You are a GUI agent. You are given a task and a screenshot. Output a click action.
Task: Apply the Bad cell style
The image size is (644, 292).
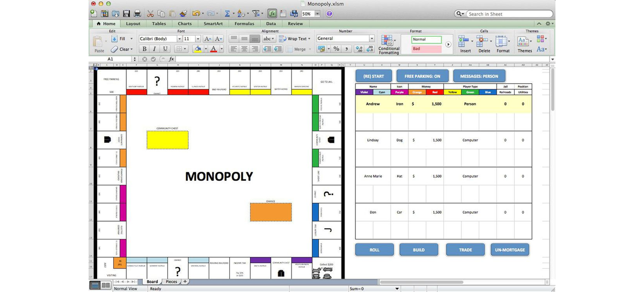click(x=426, y=49)
